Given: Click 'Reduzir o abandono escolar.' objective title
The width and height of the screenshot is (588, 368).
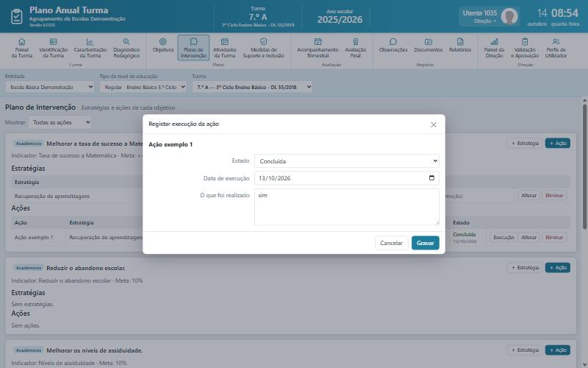Looking at the screenshot, I should [x=86, y=268].
